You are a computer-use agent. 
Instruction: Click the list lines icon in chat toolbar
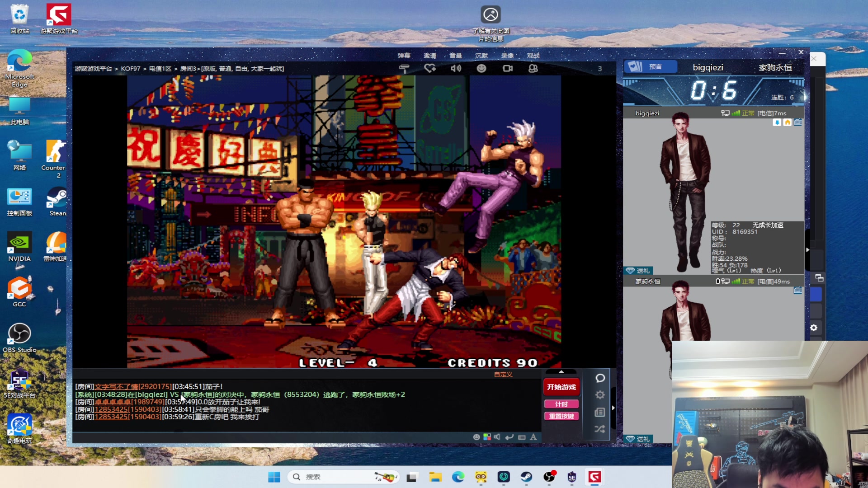(x=522, y=437)
